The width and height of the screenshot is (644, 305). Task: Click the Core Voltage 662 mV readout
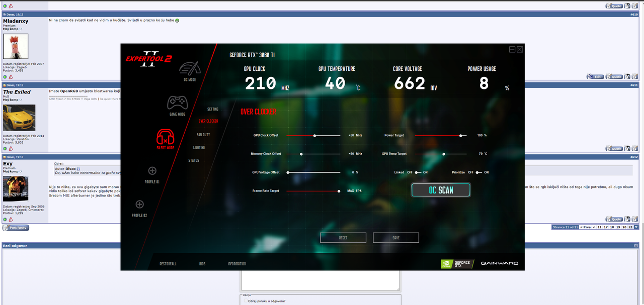pos(416,83)
